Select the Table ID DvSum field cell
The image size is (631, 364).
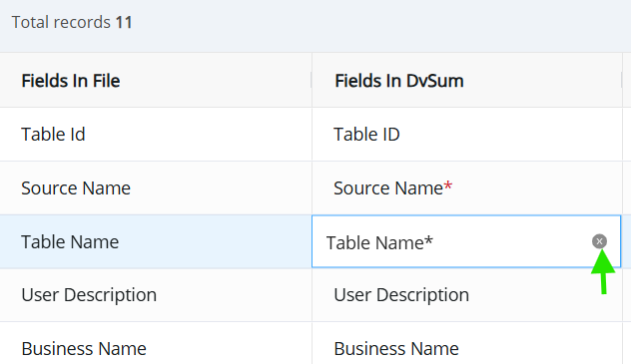(x=467, y=135)
